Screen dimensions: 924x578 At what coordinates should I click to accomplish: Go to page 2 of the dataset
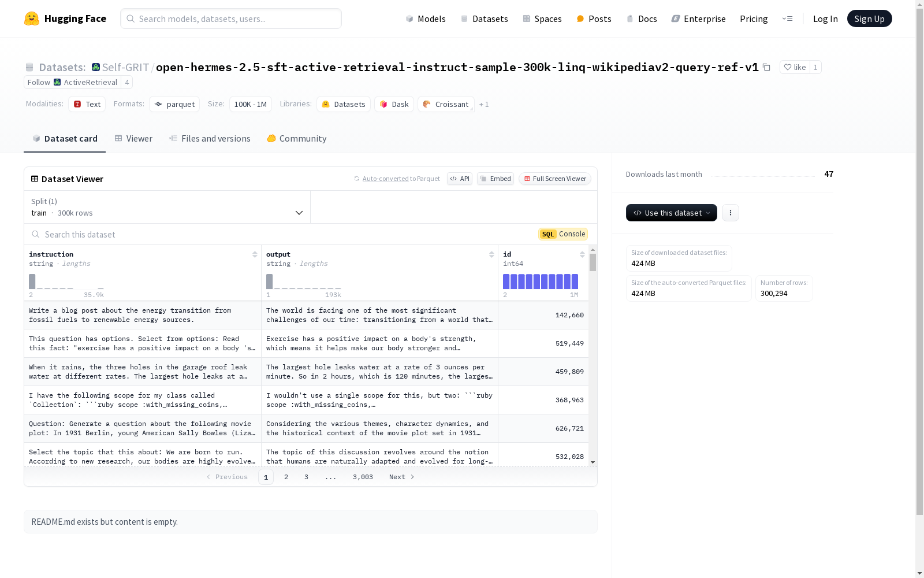[x=286, y=477]
